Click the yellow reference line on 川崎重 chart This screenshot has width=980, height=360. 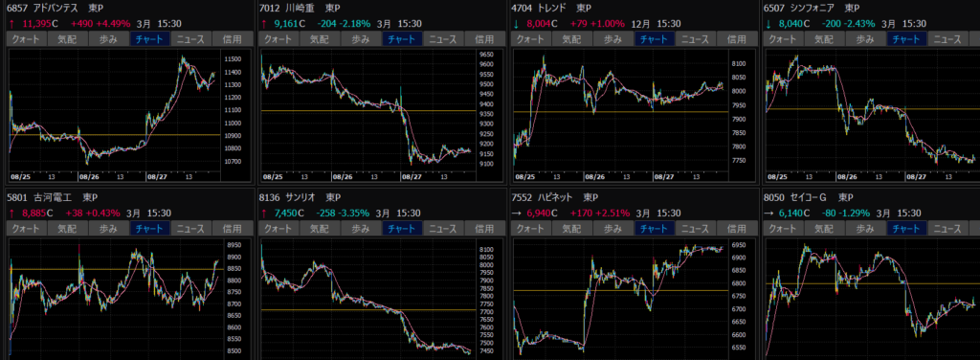click(367, 111)
